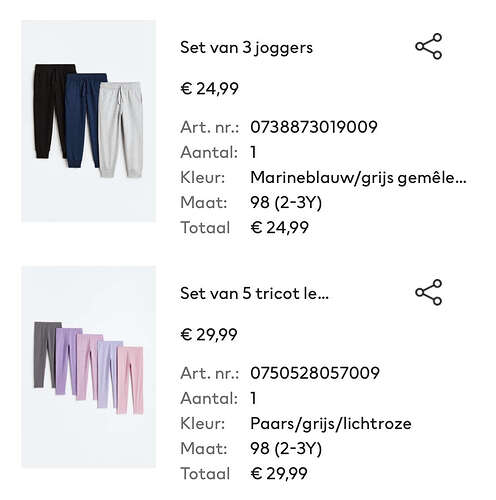Open the joggers product thumbnail
Viewport: 496px width, 500px height.
point(88,121)
